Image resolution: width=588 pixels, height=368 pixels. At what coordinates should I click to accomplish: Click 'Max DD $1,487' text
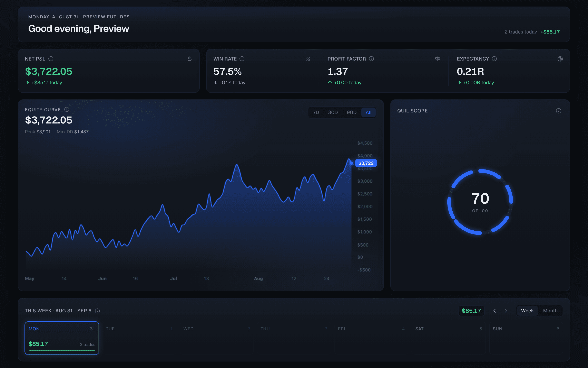pyautogui.click(x=73, y=132)
